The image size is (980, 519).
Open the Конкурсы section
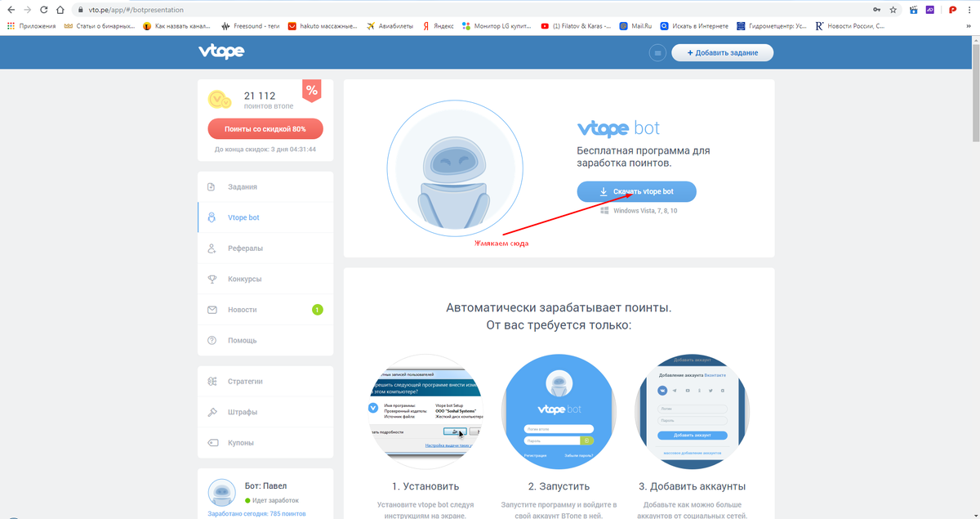point(265,279)
